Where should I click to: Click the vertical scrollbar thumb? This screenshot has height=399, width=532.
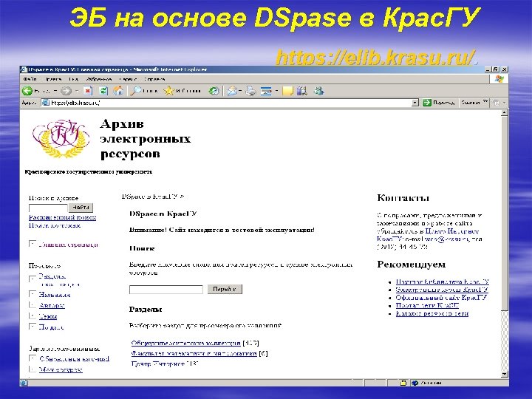click(x=505, y=213)
